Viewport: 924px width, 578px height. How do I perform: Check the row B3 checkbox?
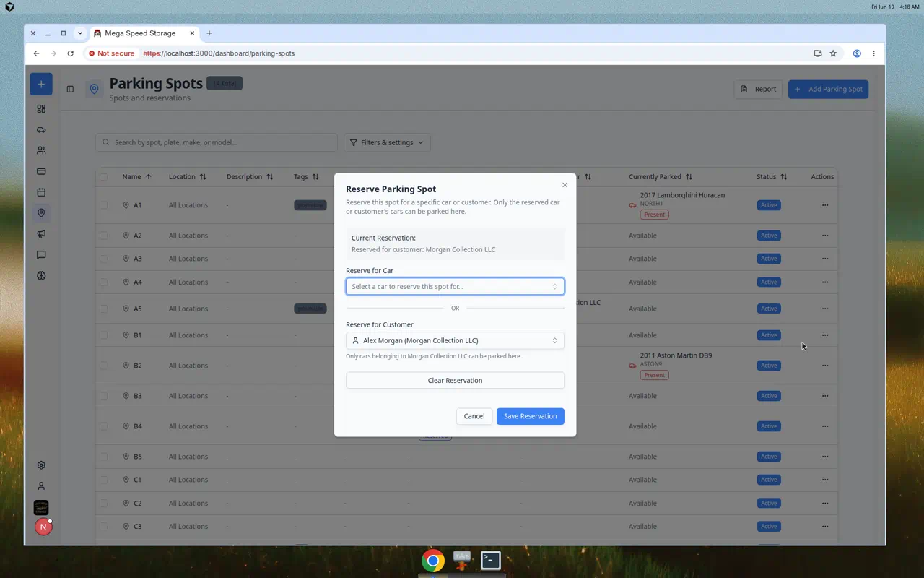(x=103, y=396)
